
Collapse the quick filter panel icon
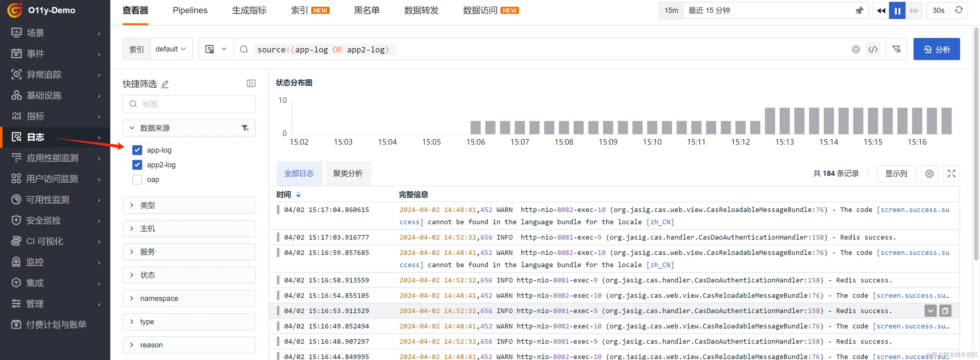click(x=251, y=83)
